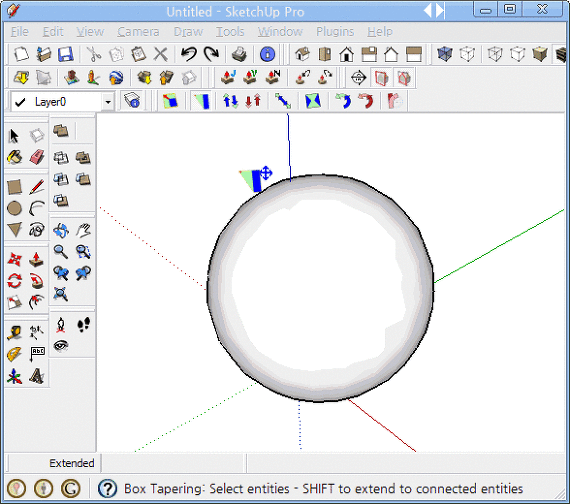Choose the Protractor tool
The width and height of the screenshot is (570, 504).
tap(15, 355)
